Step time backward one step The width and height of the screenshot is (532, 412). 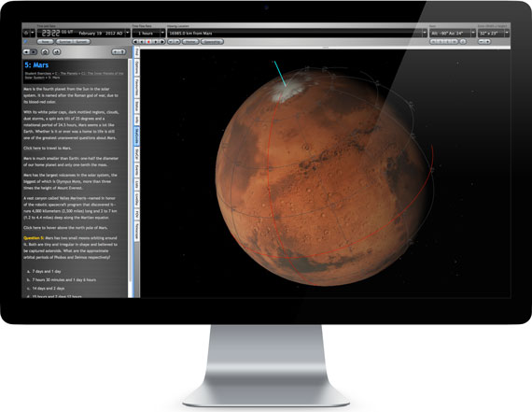click(135, 41)
